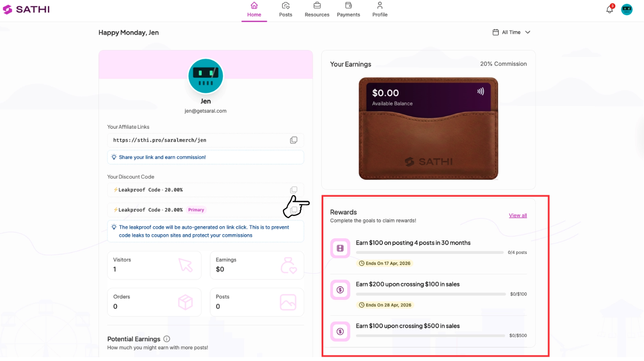Go to the Posts tab
Image resolution: width=644 pixels, height=361 pixels.
[286, 10]
